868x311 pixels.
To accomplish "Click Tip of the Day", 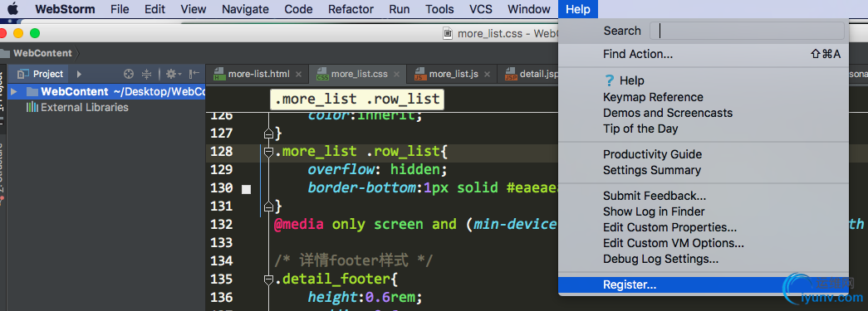I will (x=640, y=129).
